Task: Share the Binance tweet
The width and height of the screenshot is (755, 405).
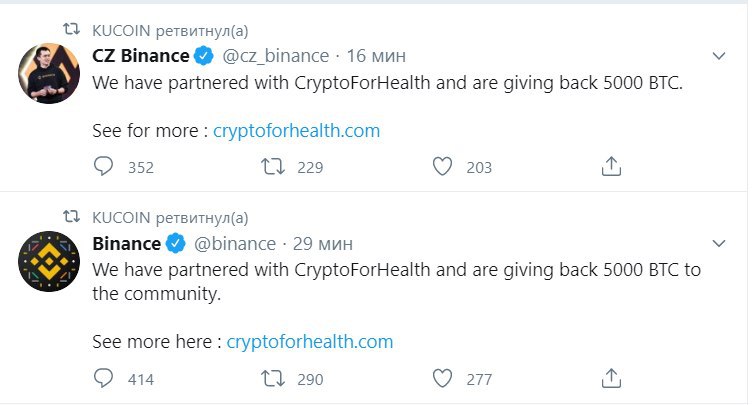Action: pos(611,378)
